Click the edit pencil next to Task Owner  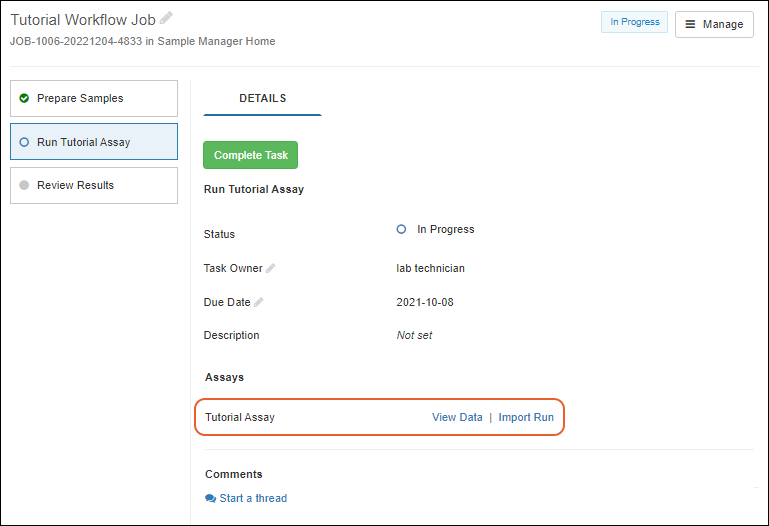[271, 268]
